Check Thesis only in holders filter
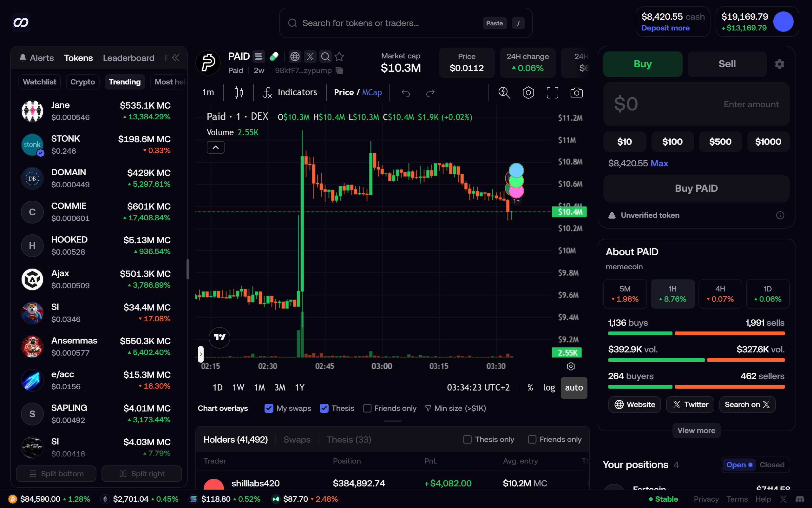 pos(468,439)
